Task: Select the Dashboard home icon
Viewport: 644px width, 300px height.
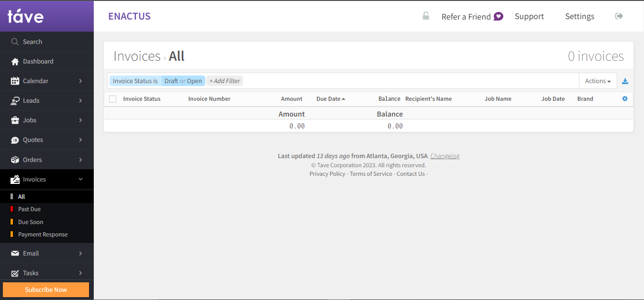Action: tap(14, 61)
